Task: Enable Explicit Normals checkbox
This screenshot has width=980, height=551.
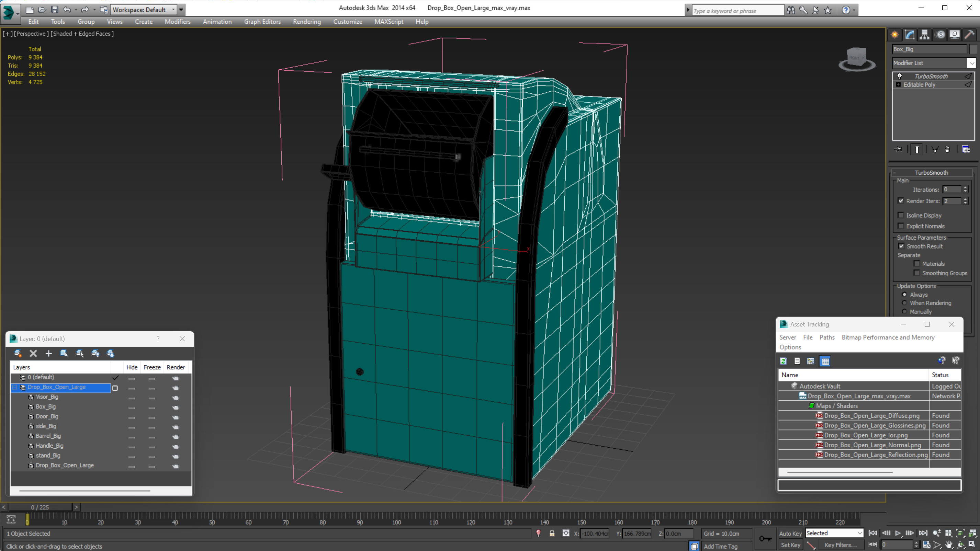Action: [x=901, y=226]
